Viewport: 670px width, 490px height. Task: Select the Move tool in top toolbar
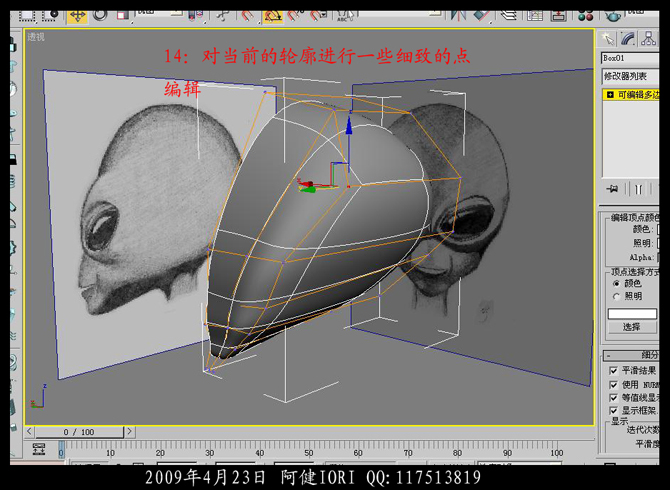tap(78, 15)
